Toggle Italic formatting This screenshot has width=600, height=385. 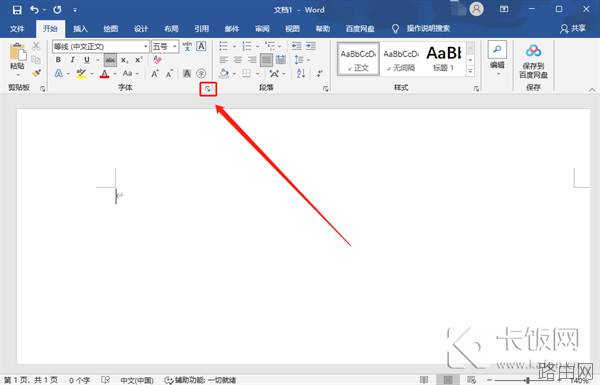click(72, 60)
